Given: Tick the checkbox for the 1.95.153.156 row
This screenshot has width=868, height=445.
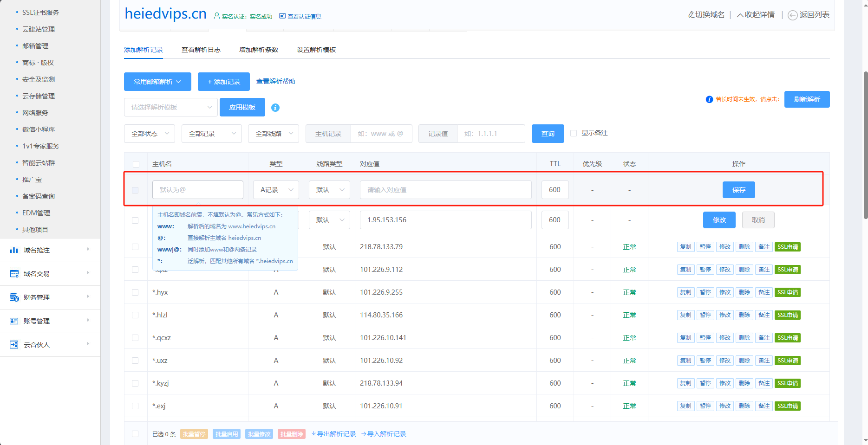Looking at the screenshot, I should pos(135,220).
